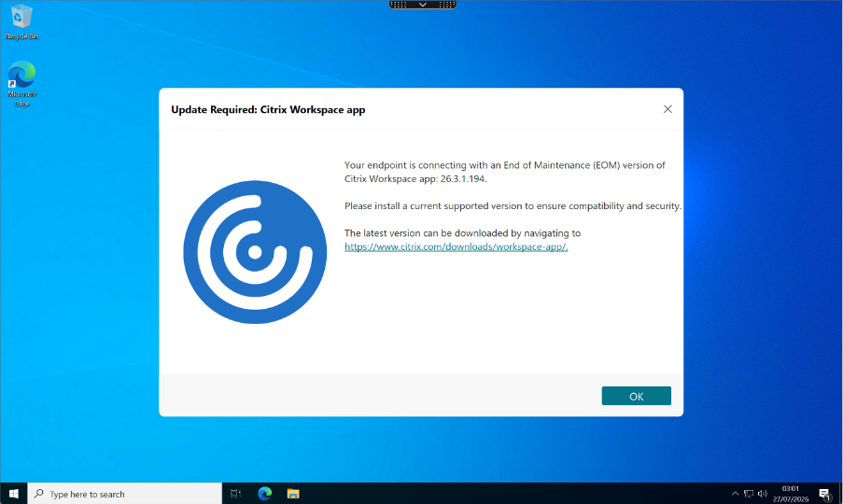
Task: Click the text Citrix Workspace app: 26.3.1.194.
Action: pyautogui.click(x=415, y=178)
